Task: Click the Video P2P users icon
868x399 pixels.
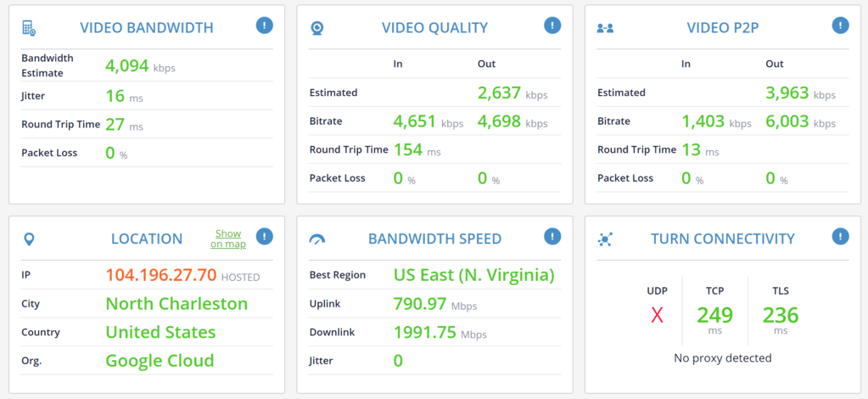Action: point(605,28)
